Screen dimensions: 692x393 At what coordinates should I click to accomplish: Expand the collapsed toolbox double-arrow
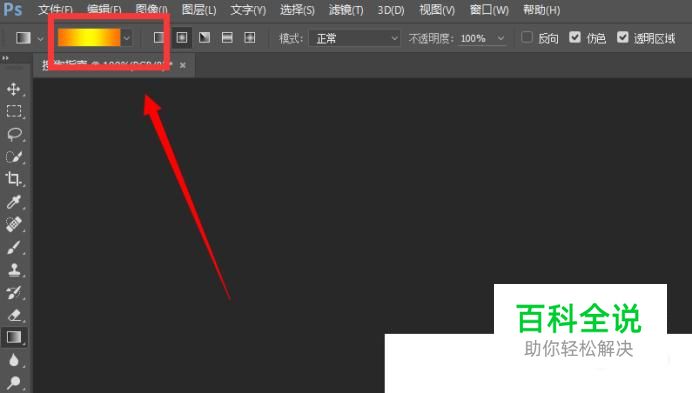5,58
